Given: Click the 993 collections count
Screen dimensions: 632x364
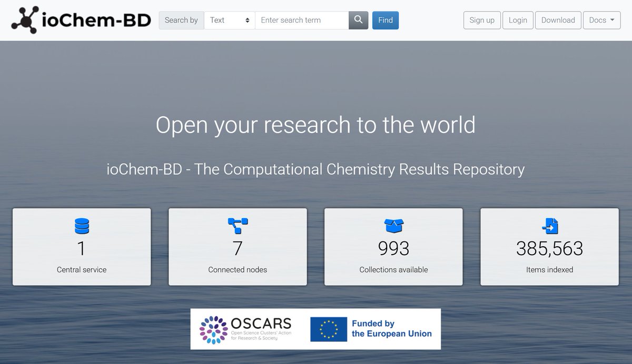Looking at the screenshot, I should [x=393, y=248].
